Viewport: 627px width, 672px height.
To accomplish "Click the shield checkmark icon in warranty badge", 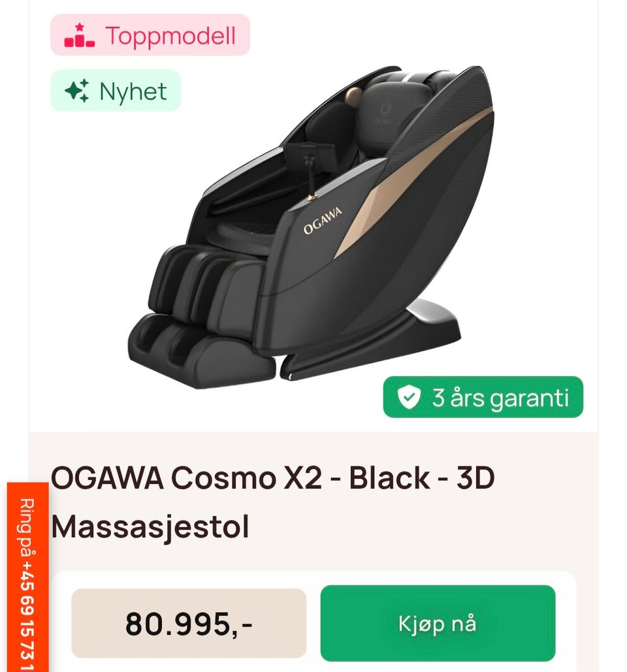I will pos(408,397).
